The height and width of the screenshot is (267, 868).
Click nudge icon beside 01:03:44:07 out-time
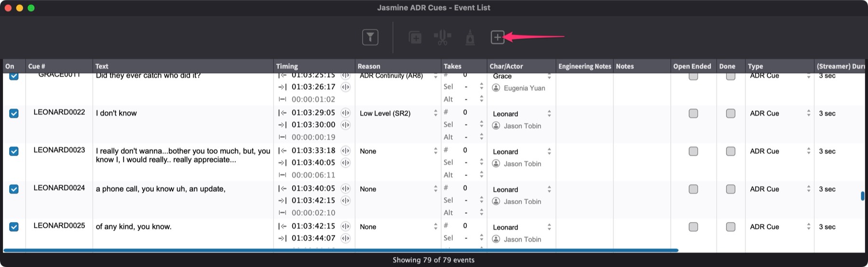coord(346,238)
